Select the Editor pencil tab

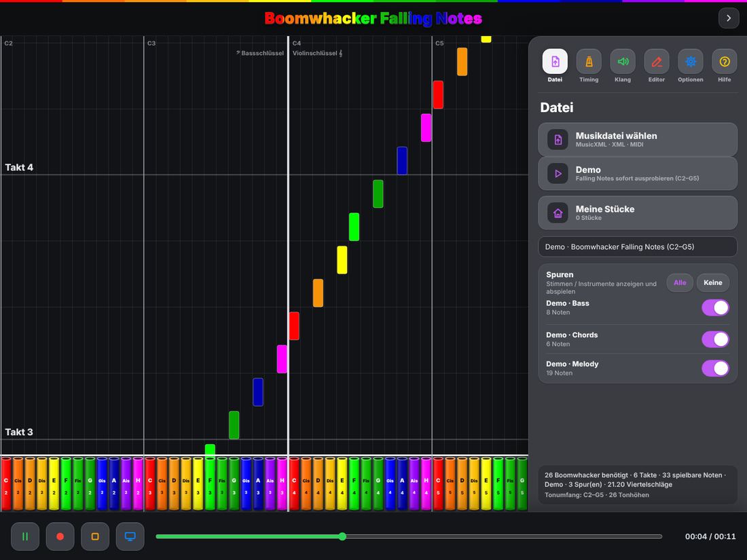point(657,66)
